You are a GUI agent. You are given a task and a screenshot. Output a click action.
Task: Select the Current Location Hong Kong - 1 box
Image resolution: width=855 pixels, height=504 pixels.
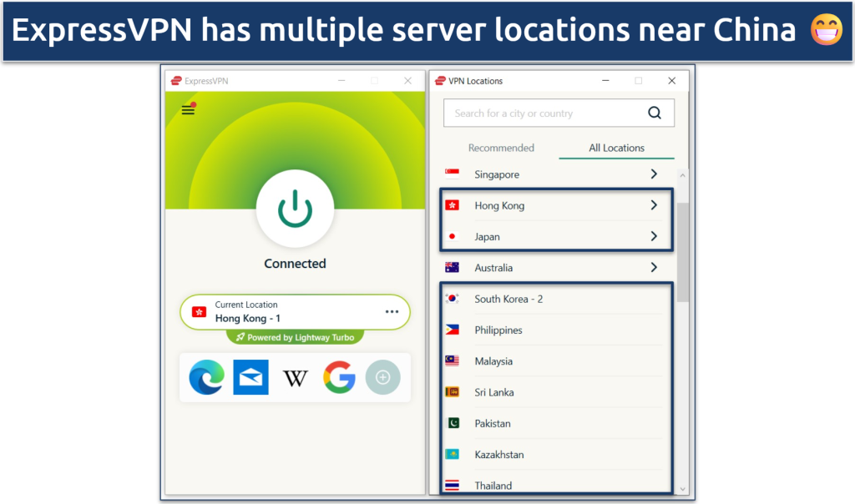coord(295,312)
